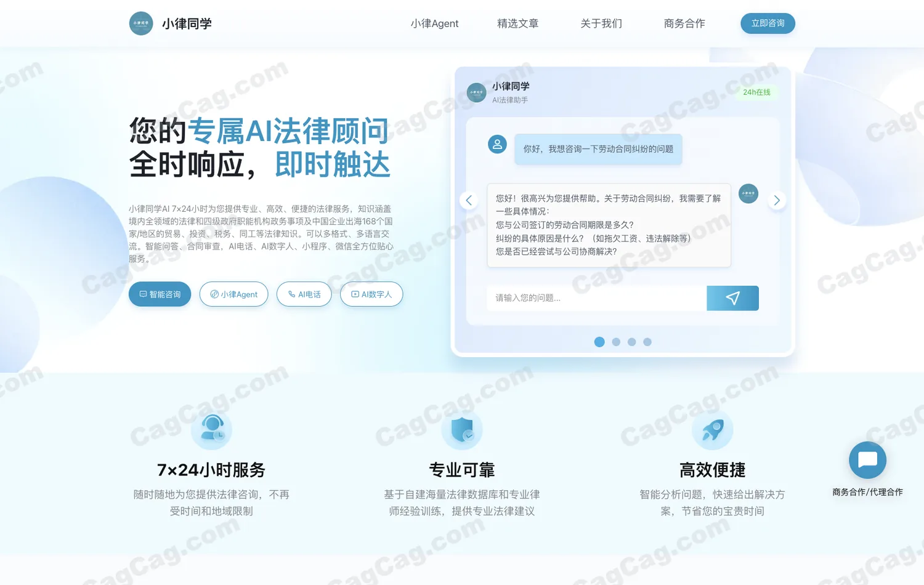Open the 小律Agent pill button in hero
The image size is (924, 585).
click(x=234, y=294)
